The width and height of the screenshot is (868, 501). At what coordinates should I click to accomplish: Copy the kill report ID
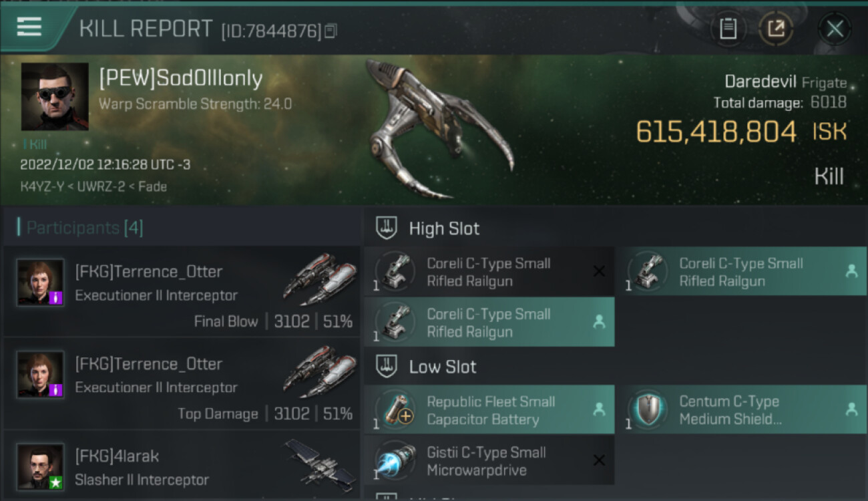point(331,31)
